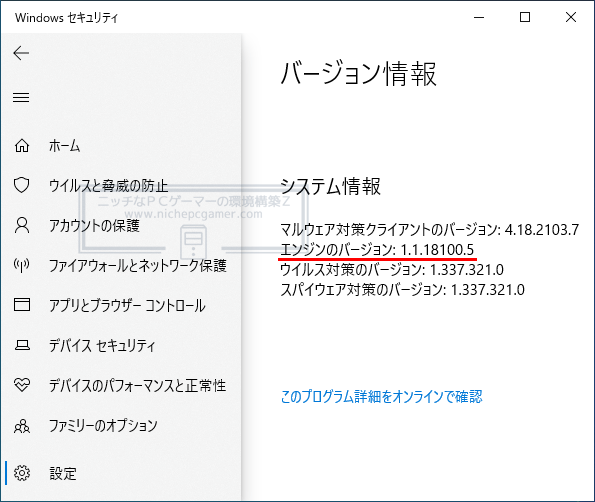Open 設定 at sidebar bottom
Image resolution: width=595 pixels, height=502 pixels.
coord(63,473)
